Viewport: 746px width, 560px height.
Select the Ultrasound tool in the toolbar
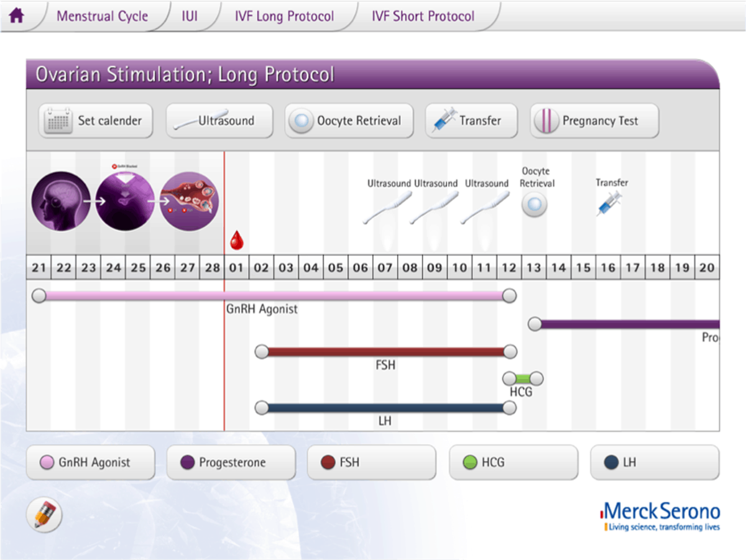pos(219,121)
